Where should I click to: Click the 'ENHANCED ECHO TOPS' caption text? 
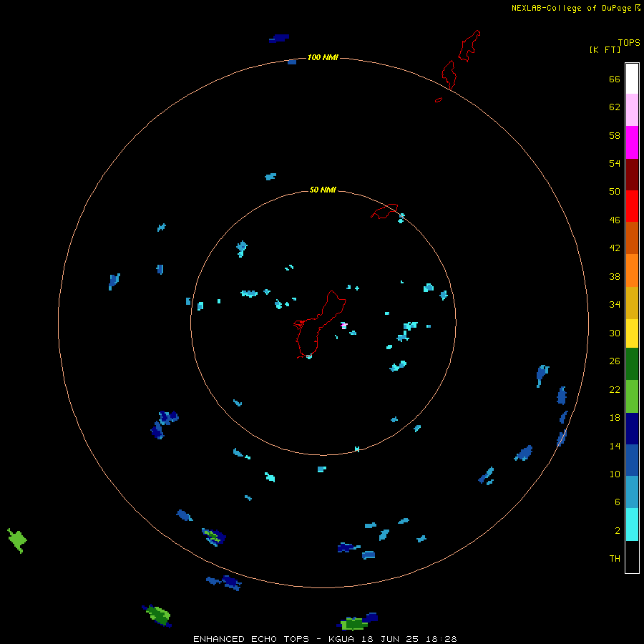tap(251, 639)
